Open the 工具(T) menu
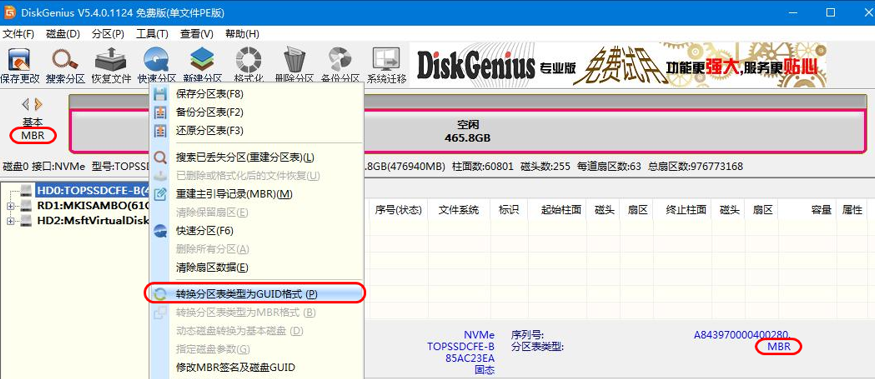The height and width of the screenshot is (379, 875). pyautogui.click(x=152, y=33)
